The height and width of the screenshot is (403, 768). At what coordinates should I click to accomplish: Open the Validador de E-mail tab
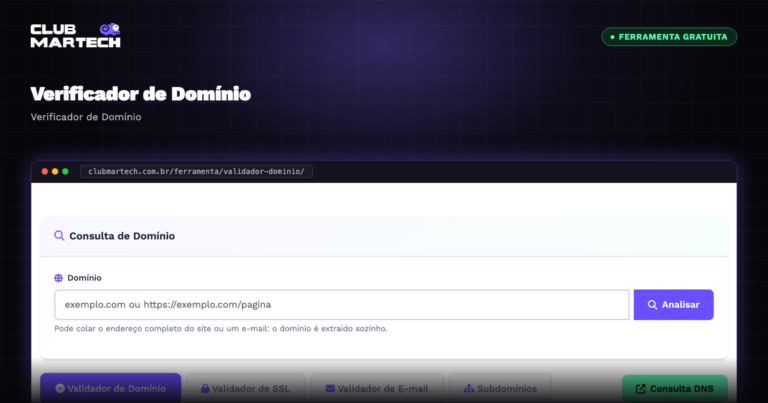coord(377,388)
